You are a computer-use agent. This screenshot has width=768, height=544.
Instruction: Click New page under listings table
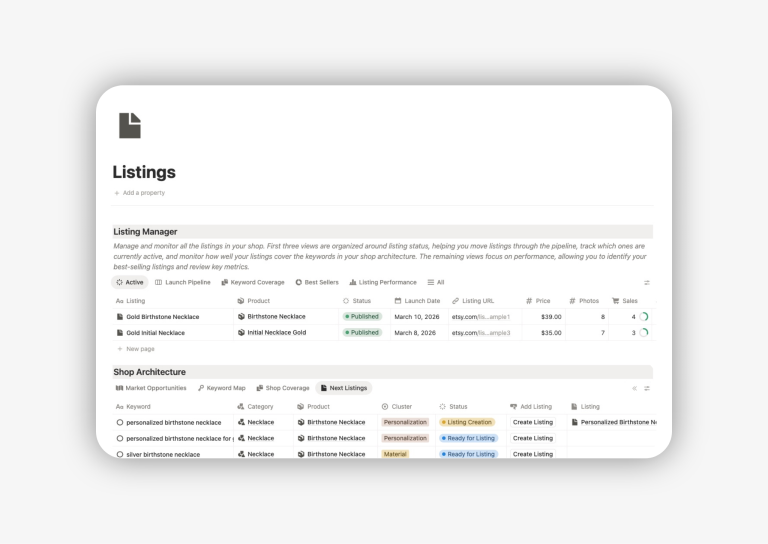coord(136,349)
